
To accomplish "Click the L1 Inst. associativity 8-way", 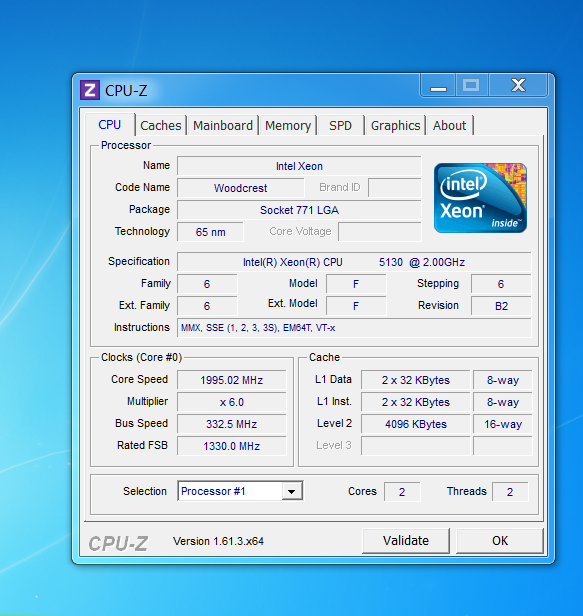I will (x=503, y=402).
